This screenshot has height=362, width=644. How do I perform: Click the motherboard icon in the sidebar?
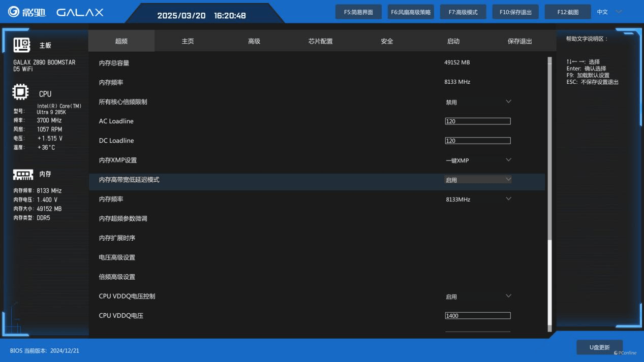tap(22, 45)
